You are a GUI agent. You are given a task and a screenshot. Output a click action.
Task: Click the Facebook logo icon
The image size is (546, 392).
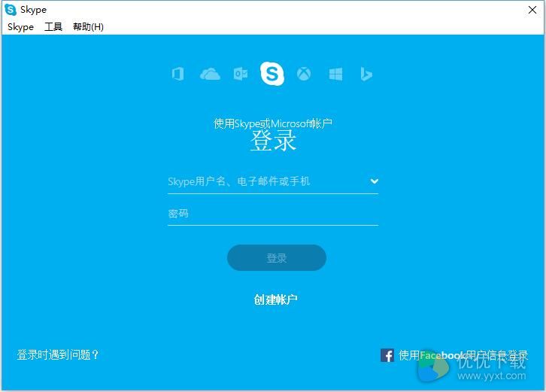tap(387, 355)
